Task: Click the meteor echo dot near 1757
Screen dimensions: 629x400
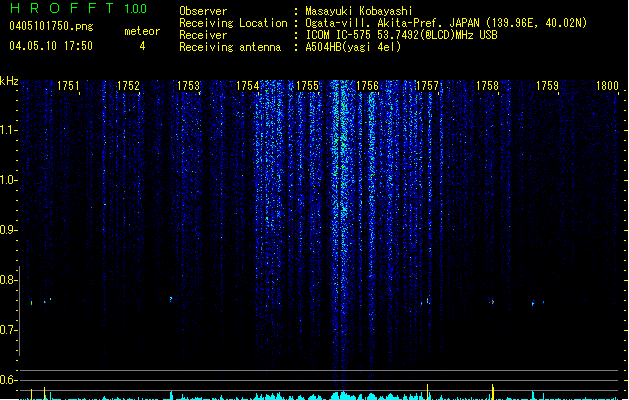Action: pos(428,301)
